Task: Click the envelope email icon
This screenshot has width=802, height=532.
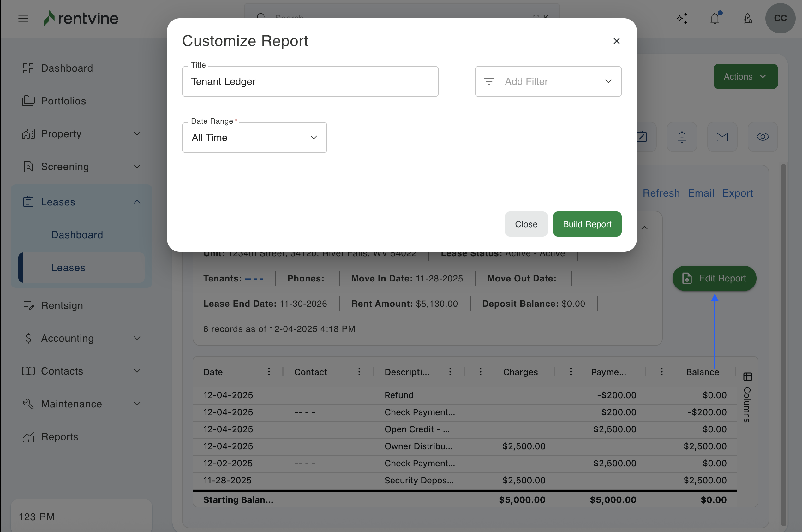Action: (x=722, y=137)
